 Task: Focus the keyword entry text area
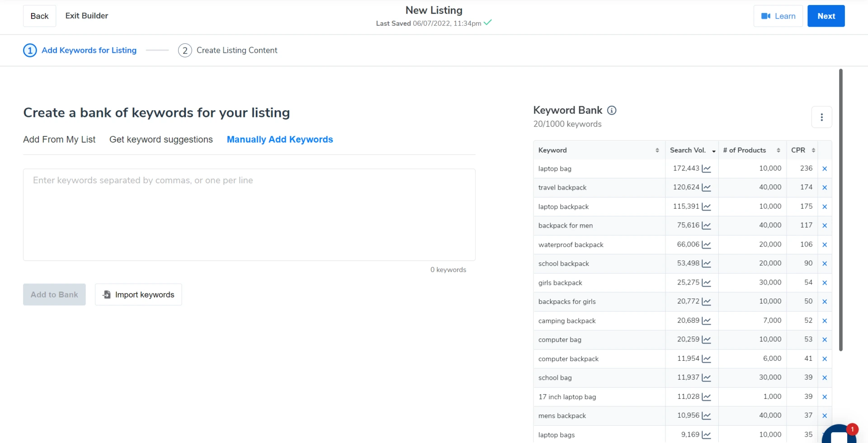click(x=249, y=215)
